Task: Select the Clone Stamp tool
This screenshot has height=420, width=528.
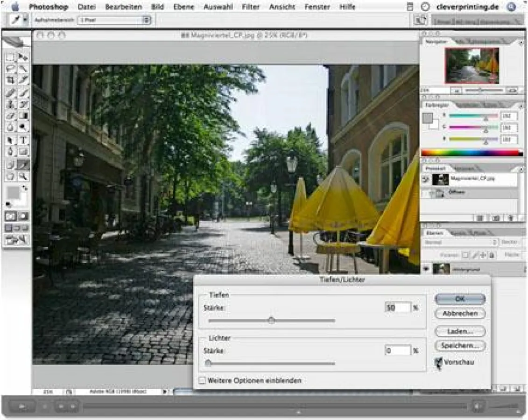Action: point(10,105)
